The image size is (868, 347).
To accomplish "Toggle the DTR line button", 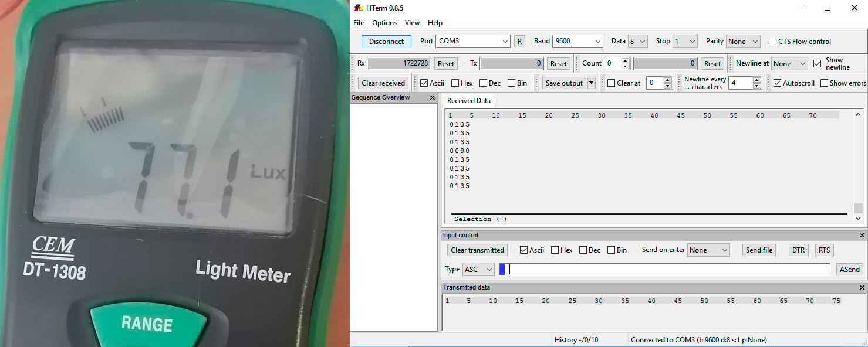I will coord(798,250).
